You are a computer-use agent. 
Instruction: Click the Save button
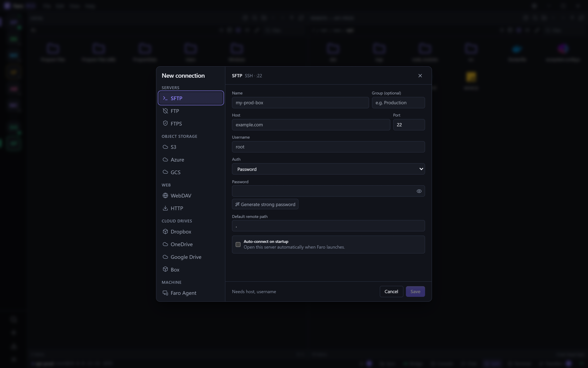(415, 292)
